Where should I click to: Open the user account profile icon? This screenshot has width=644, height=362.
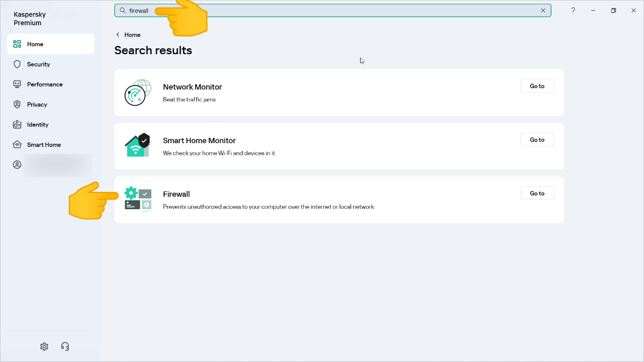17,165
